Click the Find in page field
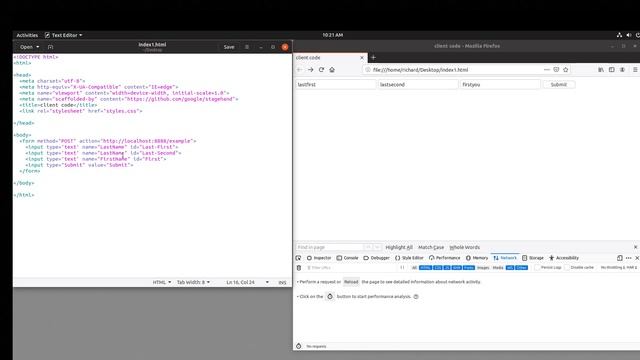Viewport: 640px width, 360px height. point(329,247)
